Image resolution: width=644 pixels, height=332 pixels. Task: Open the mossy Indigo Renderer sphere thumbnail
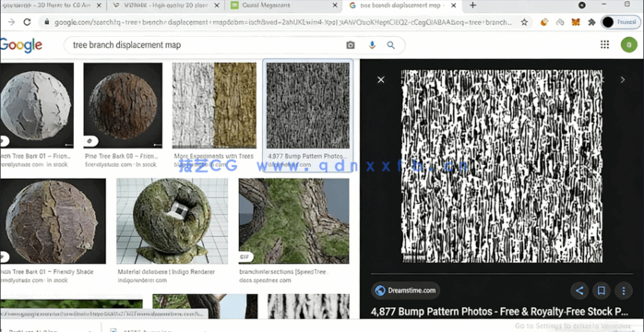173,220
